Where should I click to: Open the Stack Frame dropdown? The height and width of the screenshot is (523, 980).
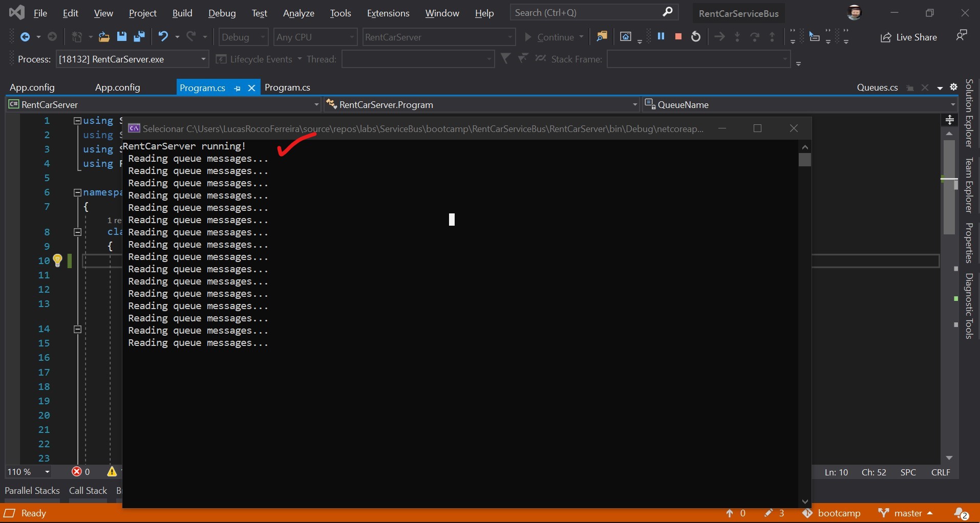pyautogui.click(x=699, y=59)
